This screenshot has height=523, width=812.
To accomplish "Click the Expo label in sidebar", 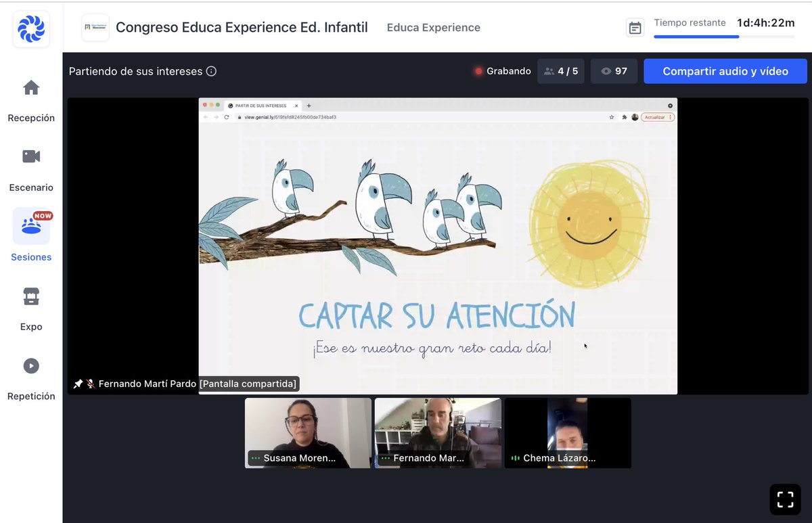I will click(x=31, y=327).
